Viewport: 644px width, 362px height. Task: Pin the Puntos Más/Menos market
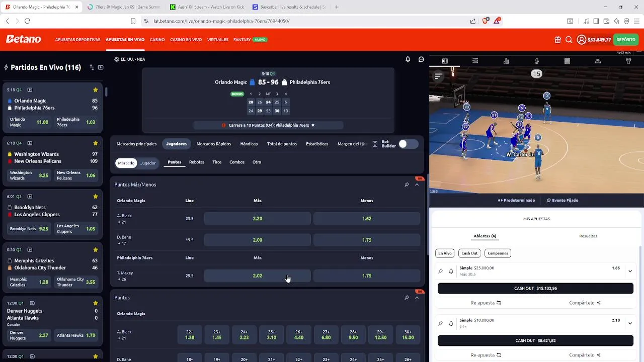coord(407,185)
